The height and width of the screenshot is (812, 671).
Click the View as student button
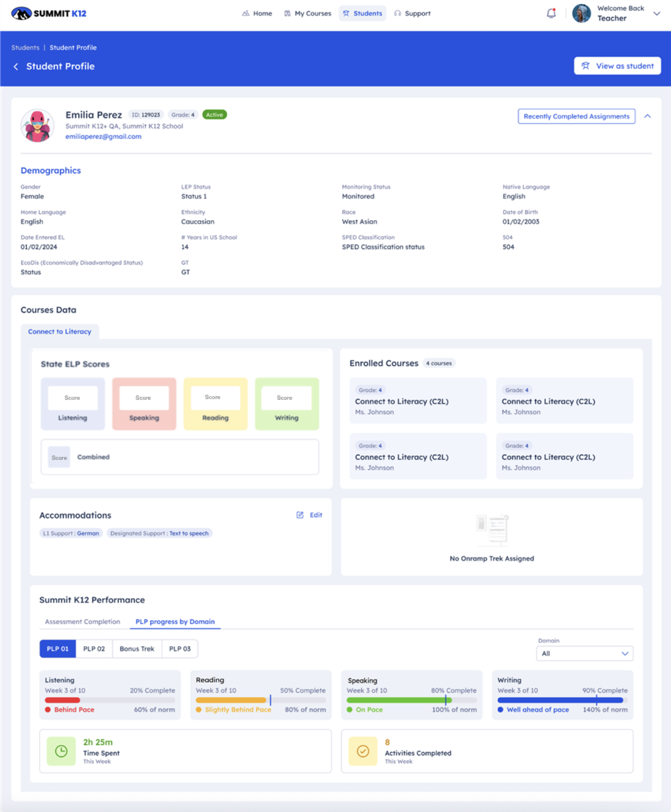(x=617, y=66)
